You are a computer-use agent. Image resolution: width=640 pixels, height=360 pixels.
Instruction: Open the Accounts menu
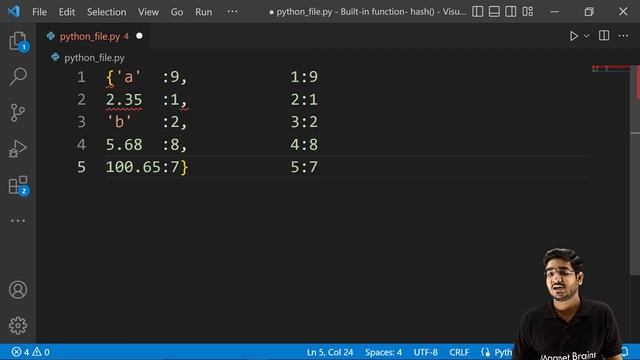[18, 290]
